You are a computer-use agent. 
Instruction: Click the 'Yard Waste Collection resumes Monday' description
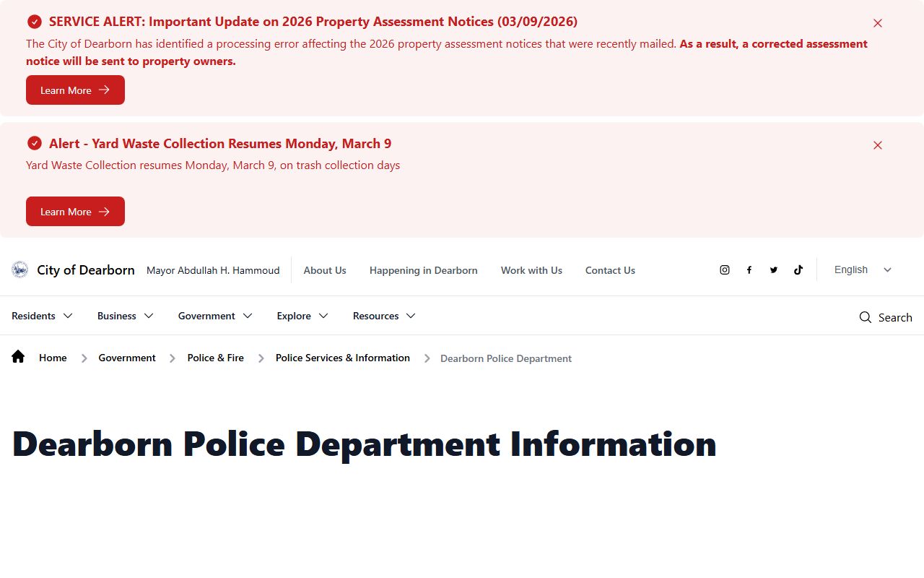pos(213,165)
